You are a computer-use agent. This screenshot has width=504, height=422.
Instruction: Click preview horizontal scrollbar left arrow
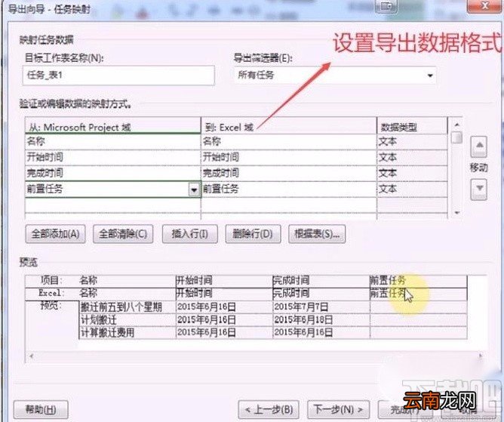click(32, 356)
